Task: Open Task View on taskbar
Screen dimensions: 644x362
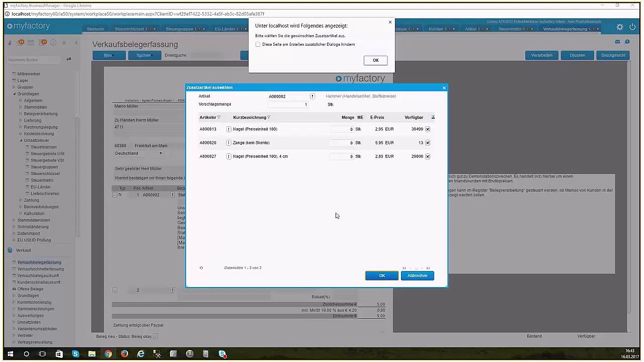Action: pyautogui.click(x=42, y=354)
